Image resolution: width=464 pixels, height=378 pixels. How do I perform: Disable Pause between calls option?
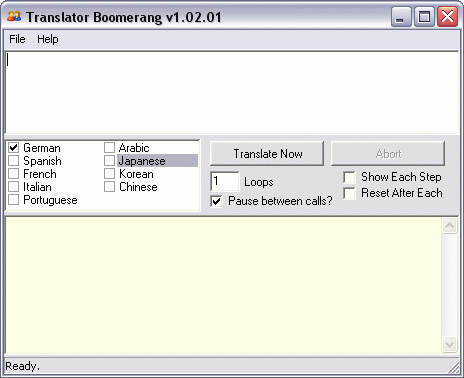point(216,201)
